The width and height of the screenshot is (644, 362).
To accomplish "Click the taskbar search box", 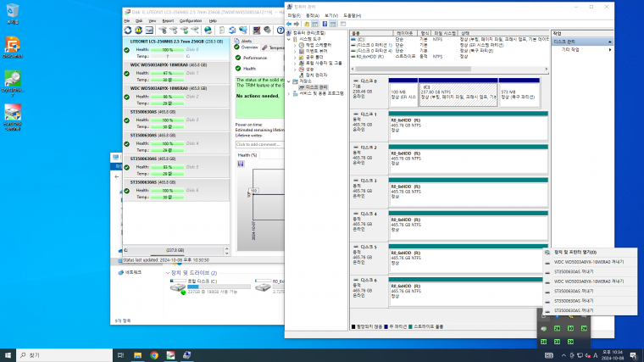I will (x=64, y=355).
